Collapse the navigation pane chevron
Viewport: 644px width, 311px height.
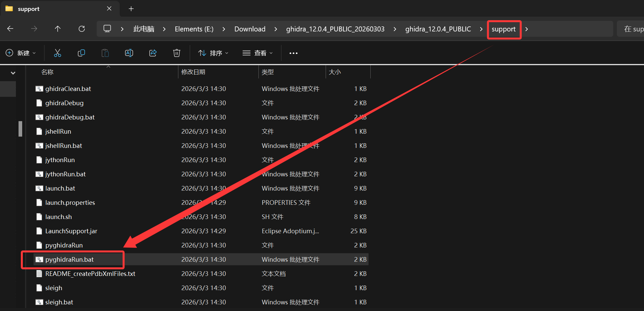click(13, 73)
